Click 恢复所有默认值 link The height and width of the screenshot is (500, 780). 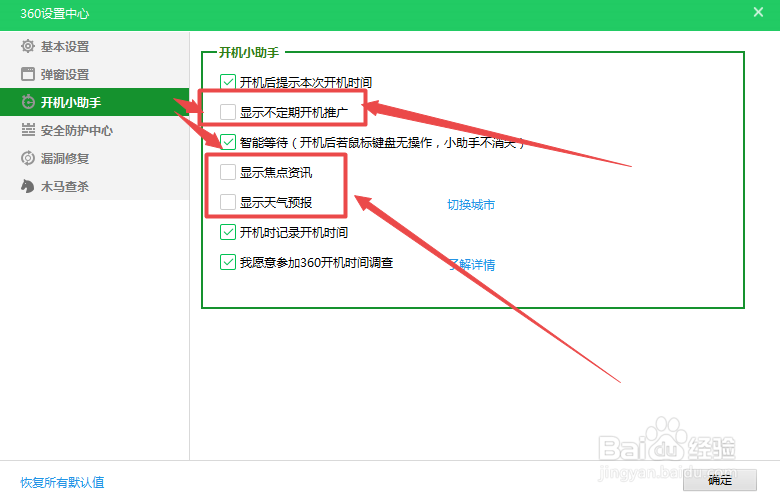coord(62,482)
